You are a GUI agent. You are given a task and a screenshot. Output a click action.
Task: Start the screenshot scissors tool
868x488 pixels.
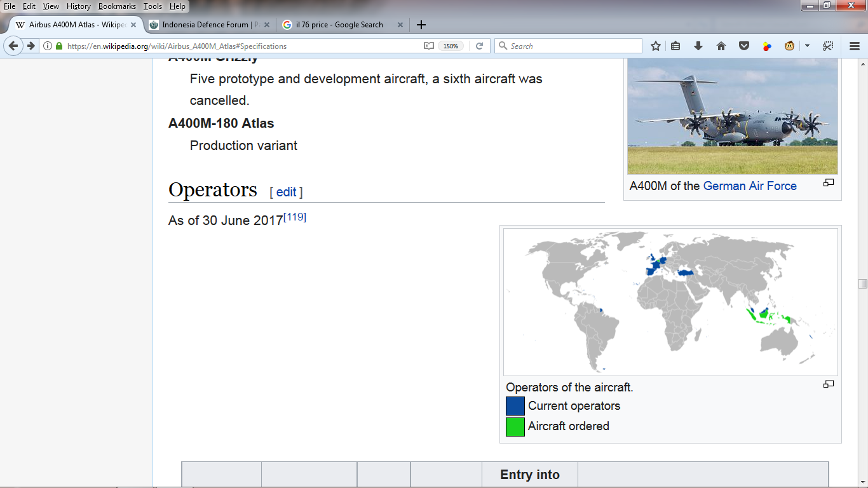click(x=827, y=46)
